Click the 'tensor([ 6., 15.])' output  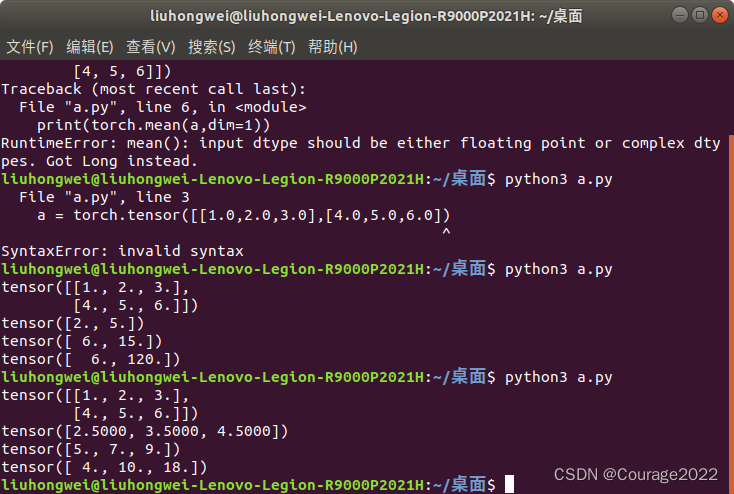(81, 341)
